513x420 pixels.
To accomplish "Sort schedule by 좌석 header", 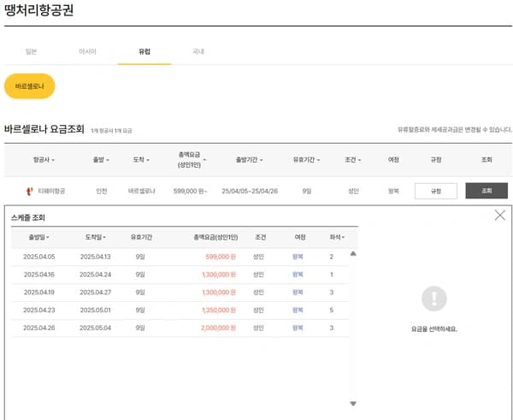I will 337,237.
